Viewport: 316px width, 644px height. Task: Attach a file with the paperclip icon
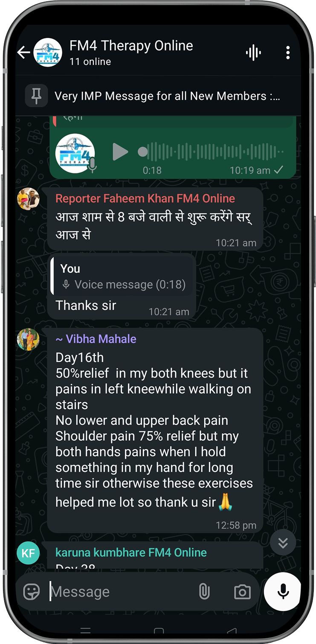pyautogui.click(x=204, y=591)
